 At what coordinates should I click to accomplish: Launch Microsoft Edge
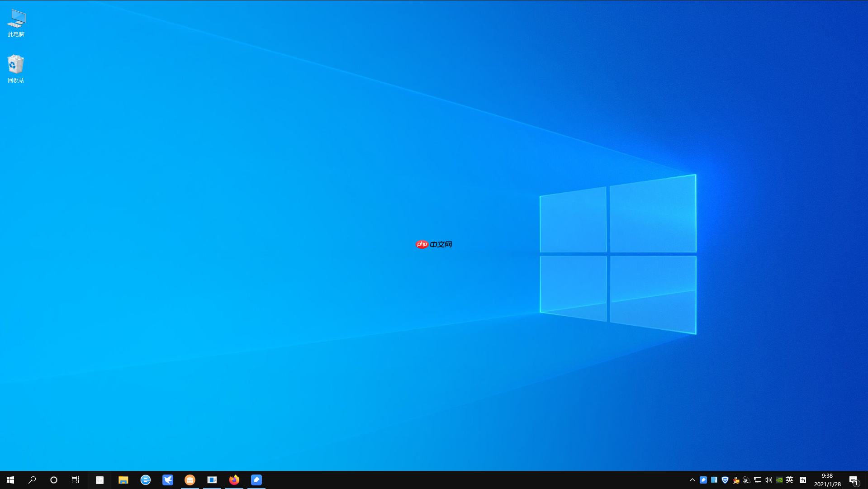[x=146, y=480]
